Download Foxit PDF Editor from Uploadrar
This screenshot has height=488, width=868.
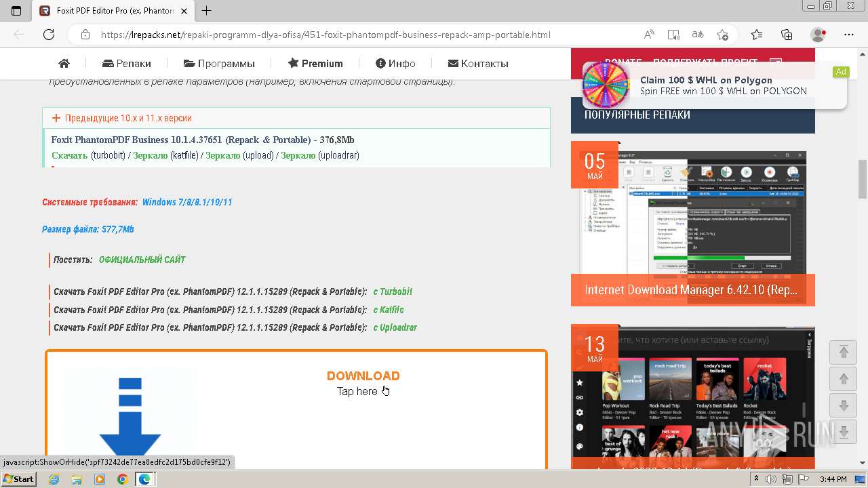click(x=395, y=327)
